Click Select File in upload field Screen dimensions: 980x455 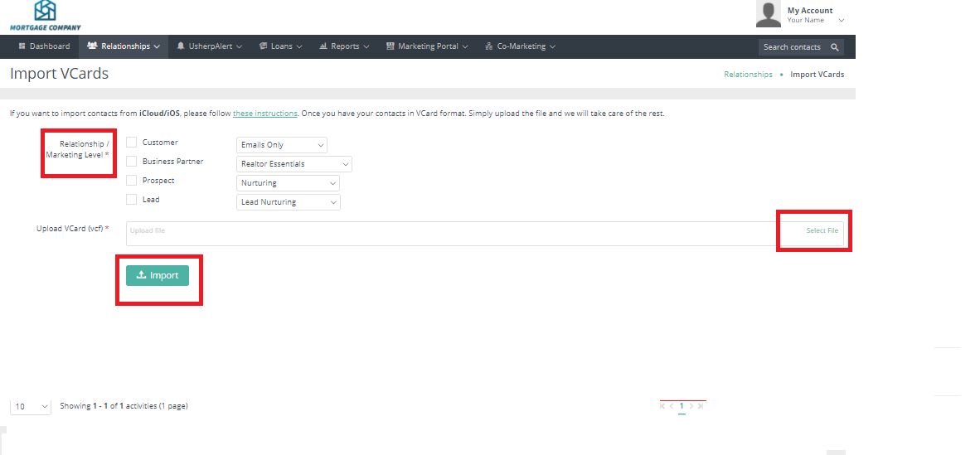[x=822, y=230]
